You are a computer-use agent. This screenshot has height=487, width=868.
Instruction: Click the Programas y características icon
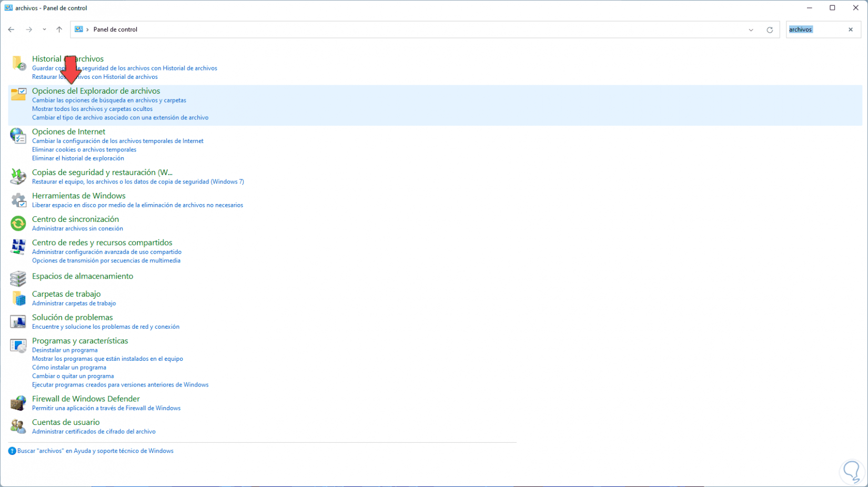(18, 345)
